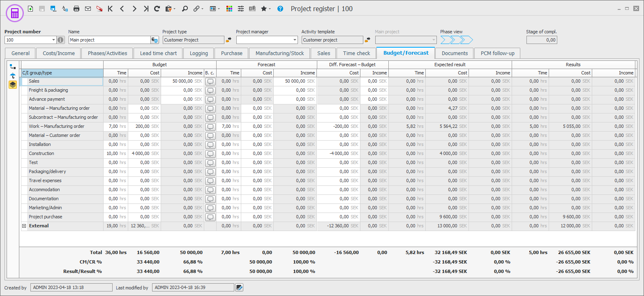Click the C/I group/type column header
This screenshot has height=296, width=644.
[62, 73]
